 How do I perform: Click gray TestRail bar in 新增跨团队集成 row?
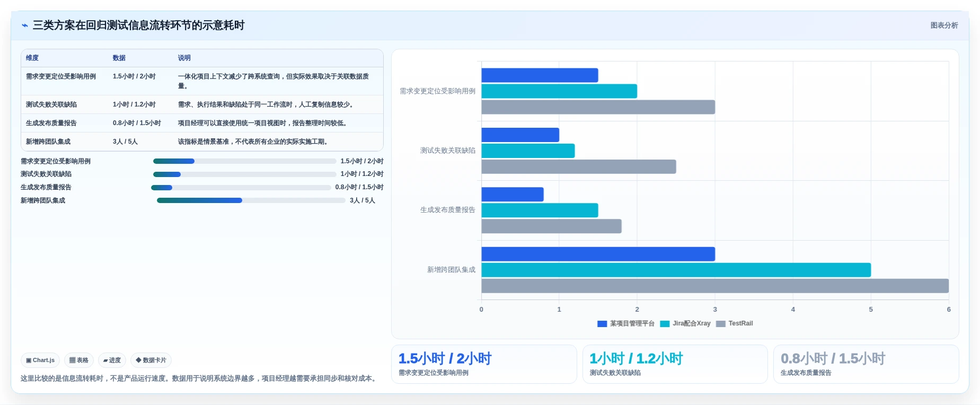[x=715, y=286]
